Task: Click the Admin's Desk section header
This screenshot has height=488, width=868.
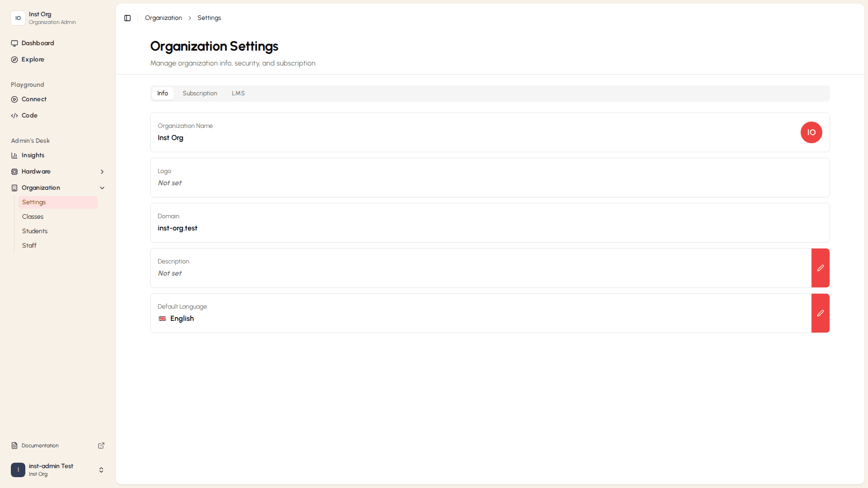Action: pyautogui.click(x=30, y=141)
